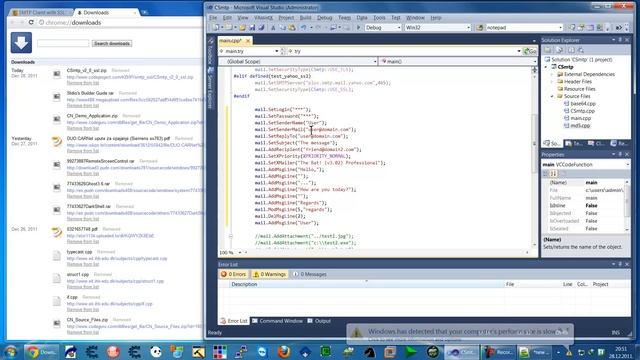This screenshot has width=640, height=360.
Task: Open CSmtp_v2_0_ssl.zip download link
Action: pyautogui.click(x=130, y=77)
